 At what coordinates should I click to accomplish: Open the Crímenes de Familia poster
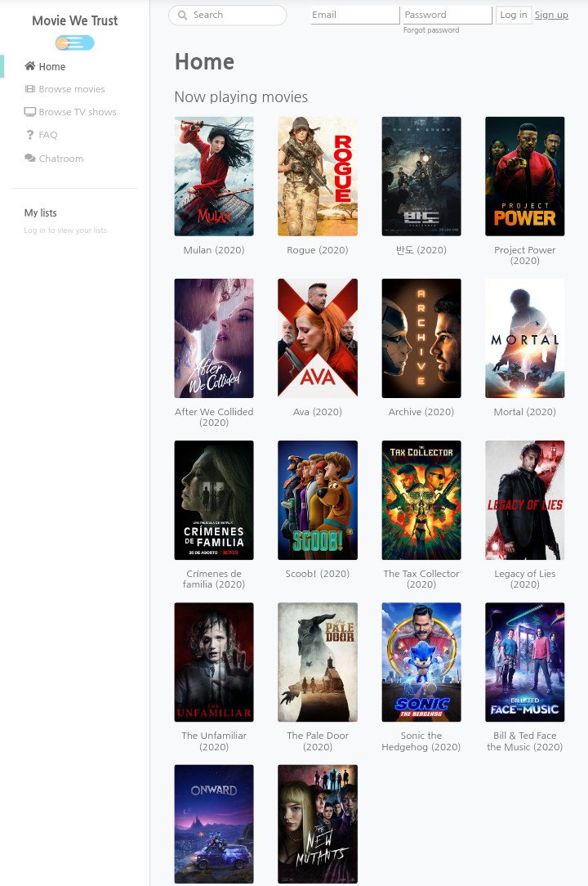point(214,500)
